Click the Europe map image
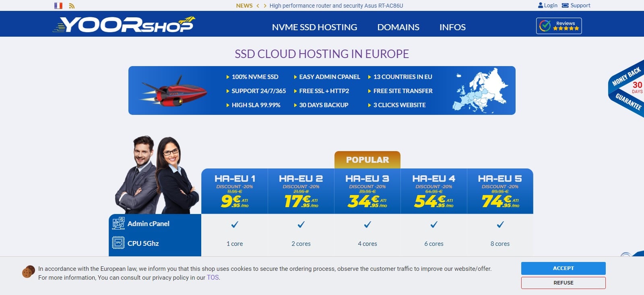The width and height of the screenshot is (644, 295). (480, 91)
